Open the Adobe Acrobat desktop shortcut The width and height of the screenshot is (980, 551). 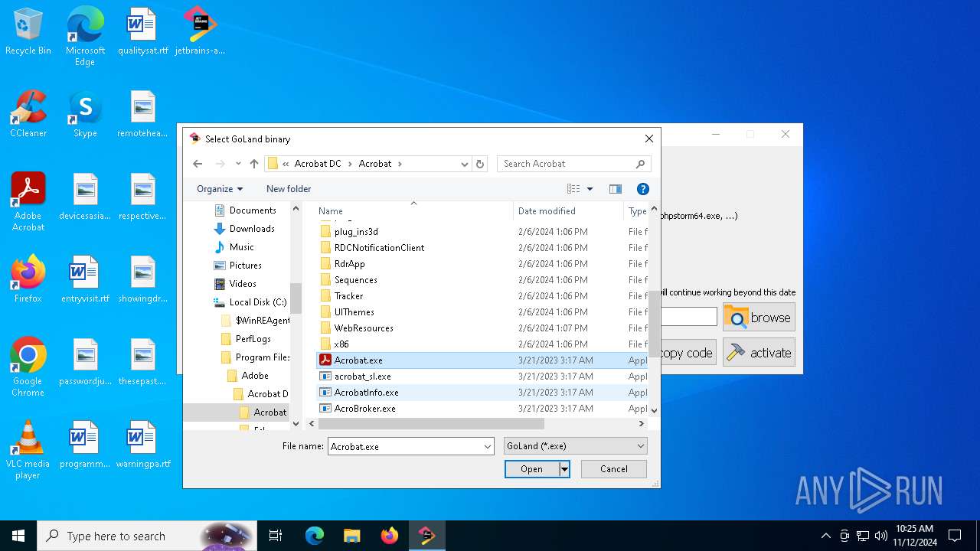tap(28, 202)
